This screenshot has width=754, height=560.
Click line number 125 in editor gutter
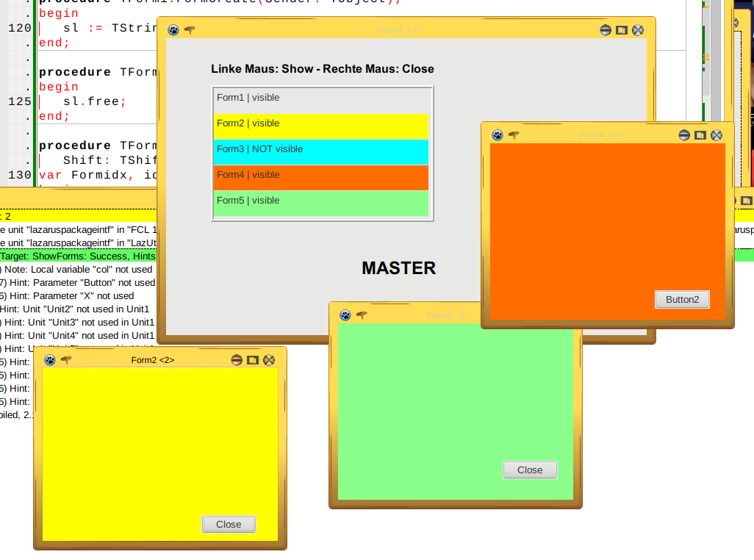(20, 101)
